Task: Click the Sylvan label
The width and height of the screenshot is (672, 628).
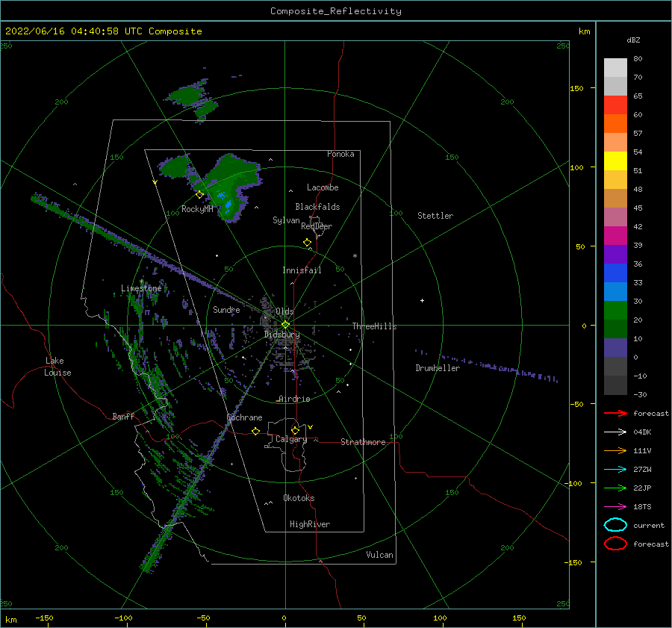Action: click(x=286, y=220)
